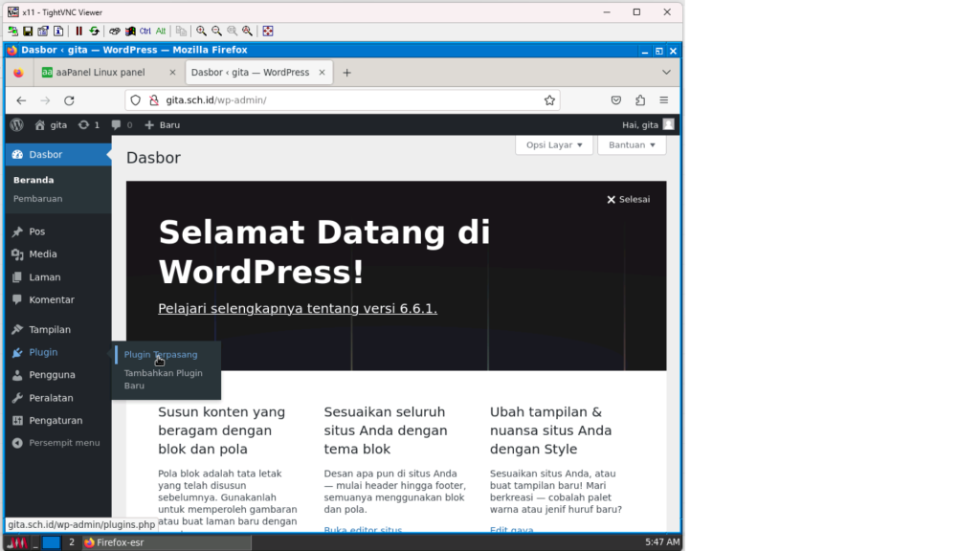Click the Firefox back arrow

pyautogui.click(x=21, y=100)
